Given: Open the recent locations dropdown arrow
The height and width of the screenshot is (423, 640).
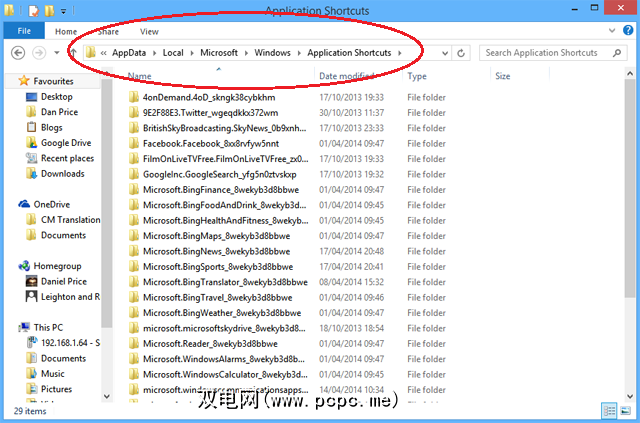Looking at the screenshot, I should coord(57,53).
